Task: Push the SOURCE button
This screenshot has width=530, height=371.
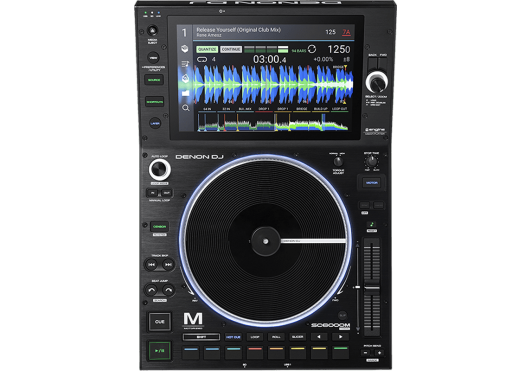Action: (x=154, y=80)
